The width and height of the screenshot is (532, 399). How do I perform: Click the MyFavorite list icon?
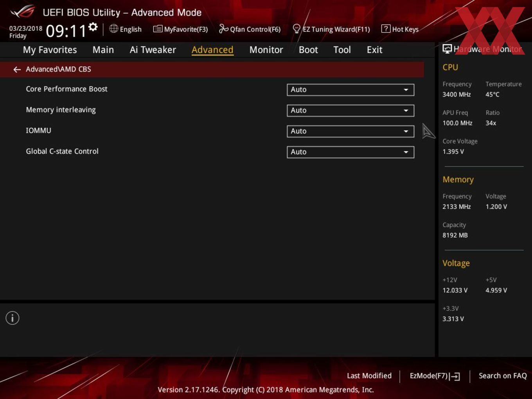click(x=158, y=29)
